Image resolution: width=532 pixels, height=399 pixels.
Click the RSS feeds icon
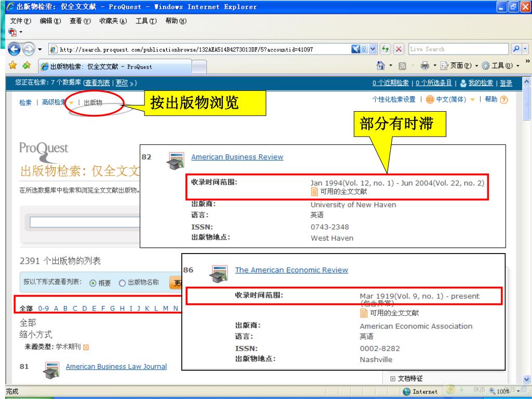pyautogui.click(x=402, y=66)
